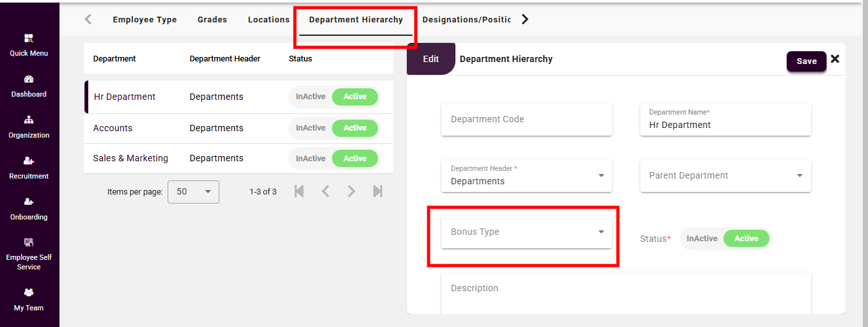Open Items per page dropdown
The width and height of the screenshot is (868, 327).
point(193,191)
